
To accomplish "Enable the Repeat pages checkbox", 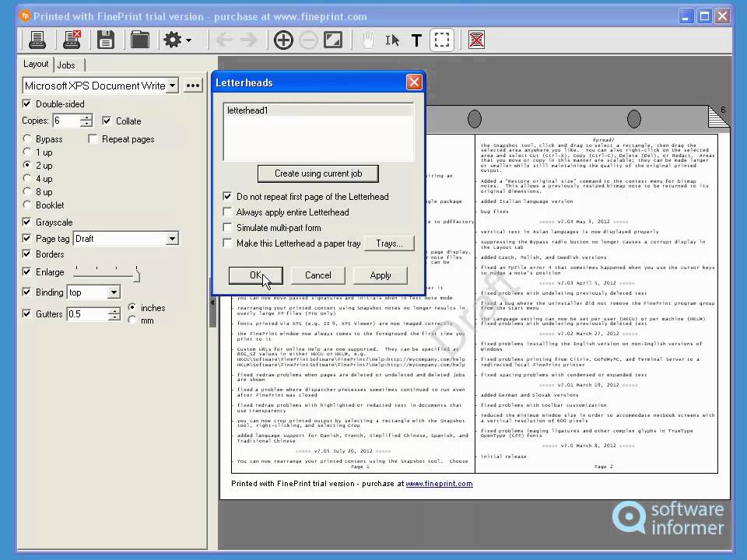I will click(93, 139).
